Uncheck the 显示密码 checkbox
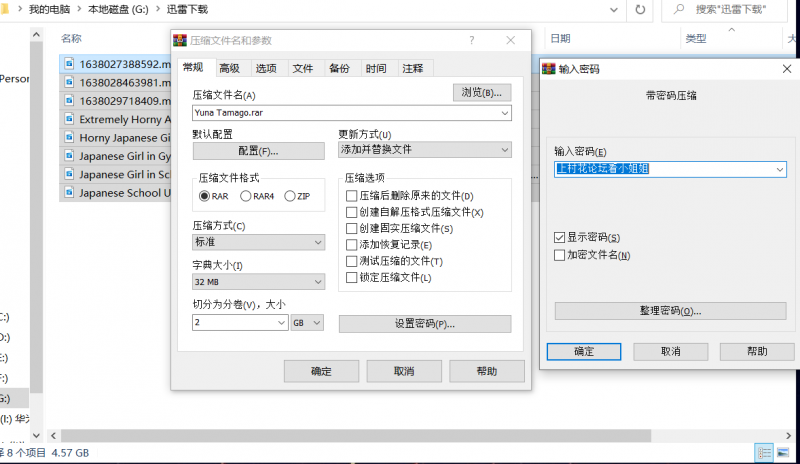 pyautogui.click(x=559, y=238)
